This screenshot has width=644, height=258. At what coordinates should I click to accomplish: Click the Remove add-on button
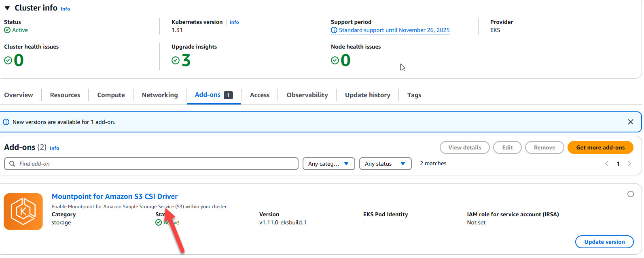click(544, 147)
